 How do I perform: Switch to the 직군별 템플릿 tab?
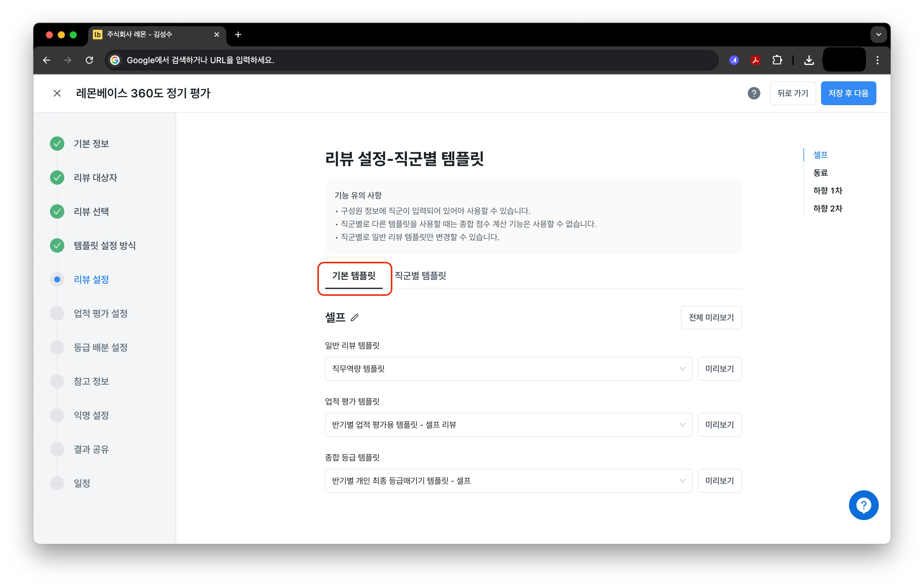420,276
